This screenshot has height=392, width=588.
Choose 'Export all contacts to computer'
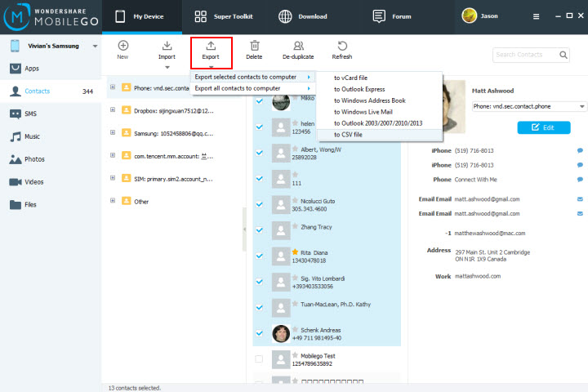pyautogui.click(x=243, y=88)
